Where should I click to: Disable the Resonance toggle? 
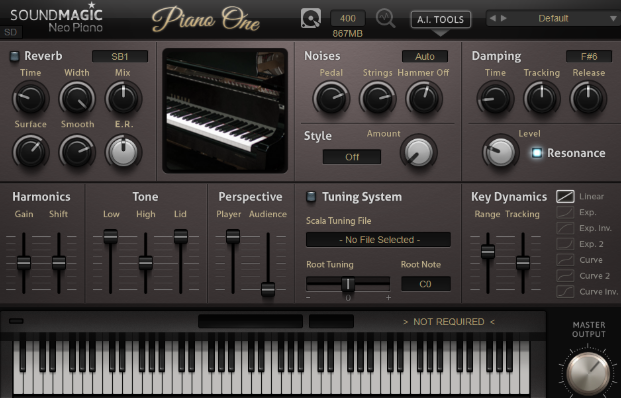[537, 153]
